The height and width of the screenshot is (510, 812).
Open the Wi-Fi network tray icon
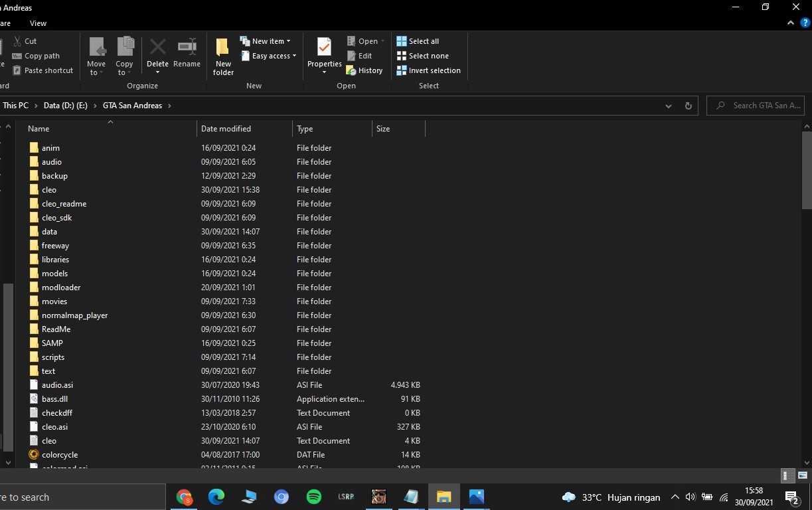coord(724,497)
